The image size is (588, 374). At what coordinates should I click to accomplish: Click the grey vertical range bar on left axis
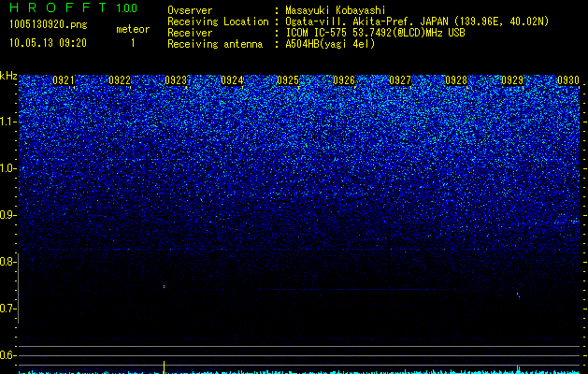[19, 288]
